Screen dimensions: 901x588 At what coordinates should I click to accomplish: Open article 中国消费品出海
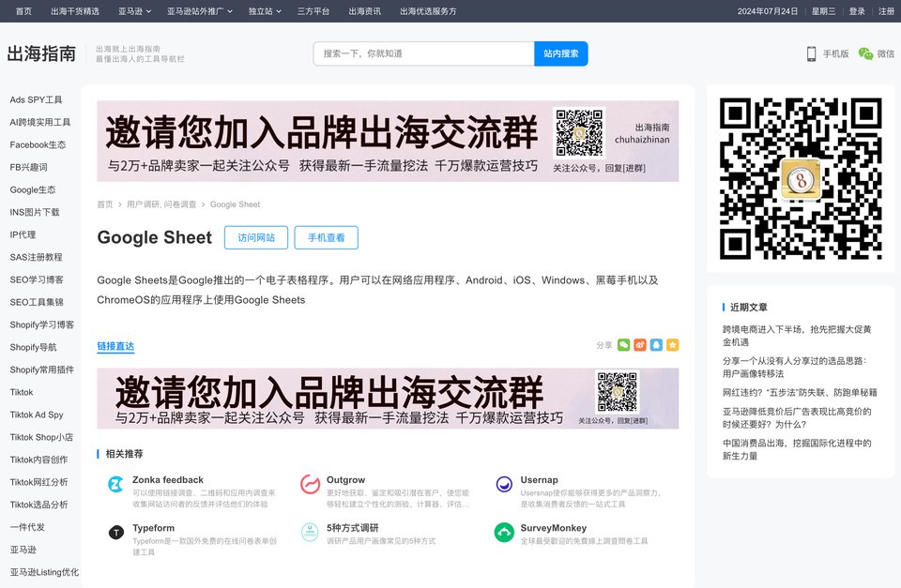(x=797, y=449)
